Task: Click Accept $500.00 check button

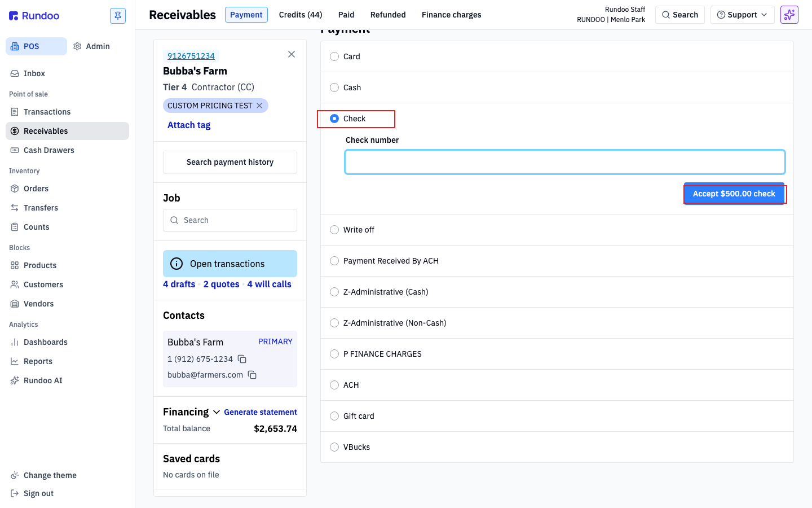Action: [x=734, y=194]
